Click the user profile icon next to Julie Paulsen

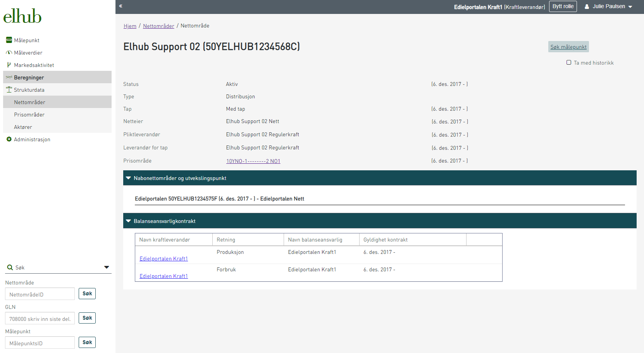click(587, 7)
